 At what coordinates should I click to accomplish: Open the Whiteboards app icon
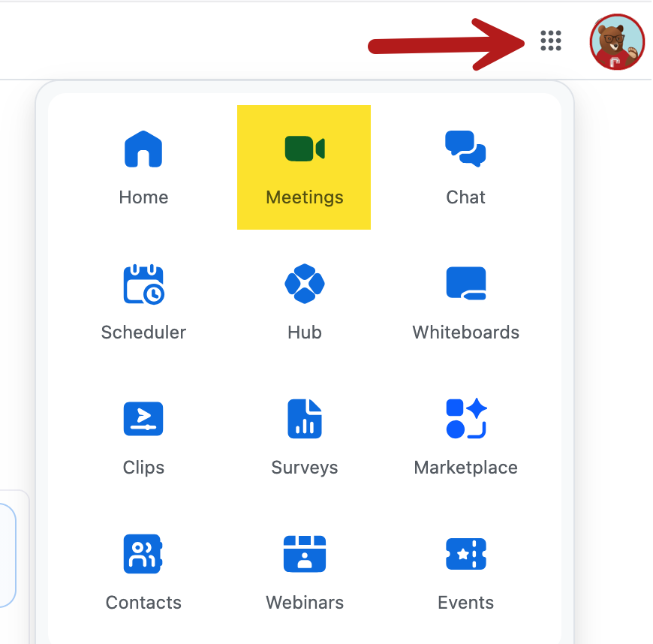[x=466, y=283]
